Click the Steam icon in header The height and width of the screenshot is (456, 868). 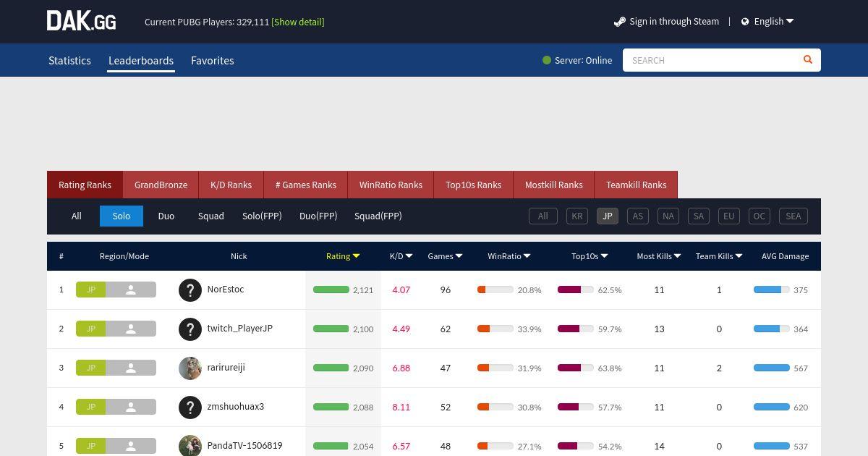(619, 22)
